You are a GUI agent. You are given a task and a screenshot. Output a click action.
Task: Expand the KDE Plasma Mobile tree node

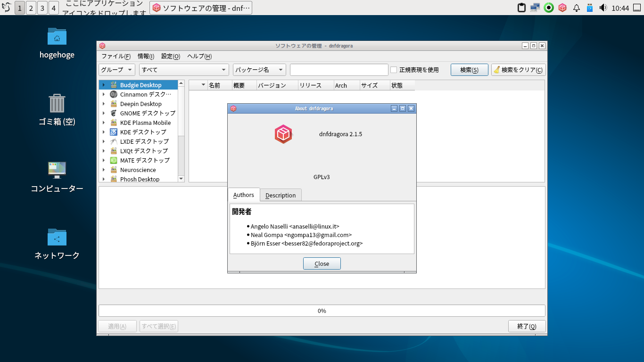(x=104, y=123)
